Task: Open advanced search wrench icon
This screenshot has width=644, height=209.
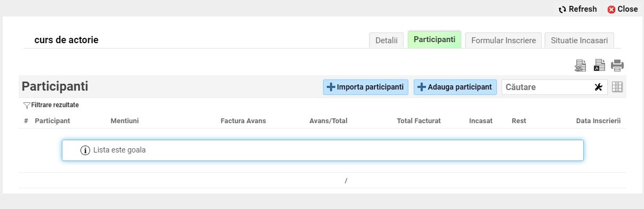Action: coord(599,87)
